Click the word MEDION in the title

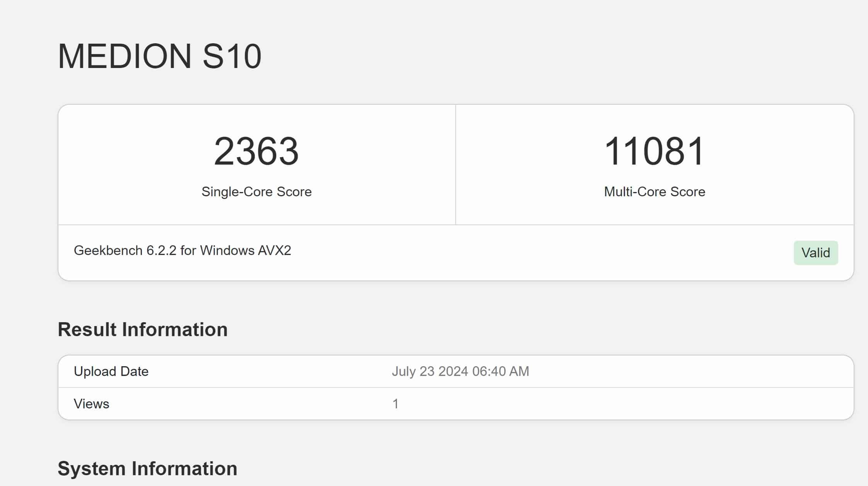point(124,56)
